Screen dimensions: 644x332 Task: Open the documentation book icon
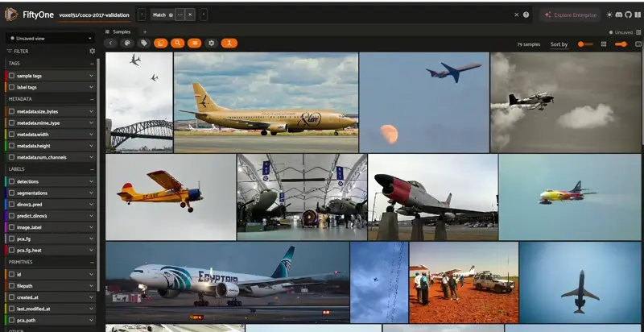tap(638, 15)
